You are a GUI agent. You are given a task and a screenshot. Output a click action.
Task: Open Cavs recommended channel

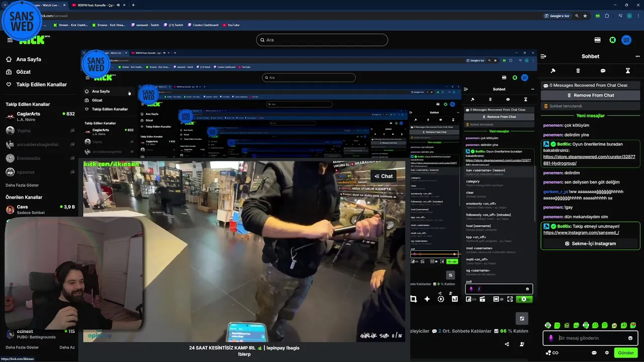[40, 209]
